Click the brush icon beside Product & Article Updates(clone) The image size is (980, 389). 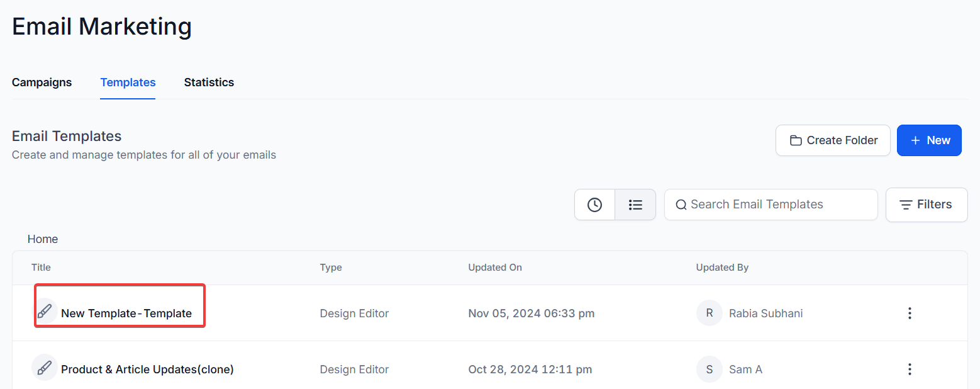click(x=45, y=368)
